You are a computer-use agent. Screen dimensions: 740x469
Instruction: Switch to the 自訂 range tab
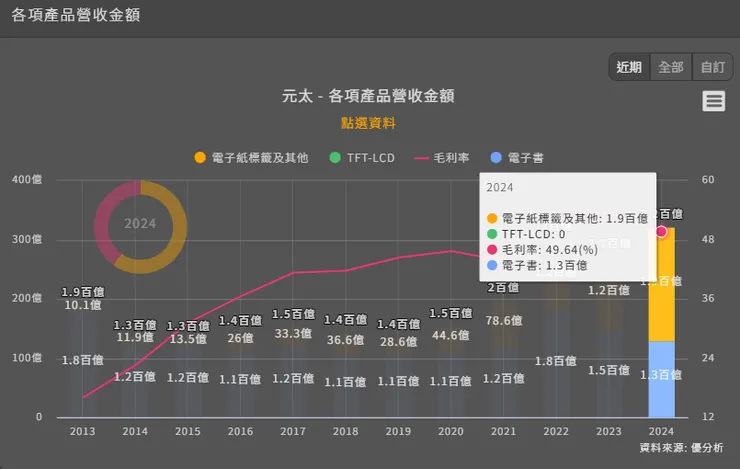(713, 67)
